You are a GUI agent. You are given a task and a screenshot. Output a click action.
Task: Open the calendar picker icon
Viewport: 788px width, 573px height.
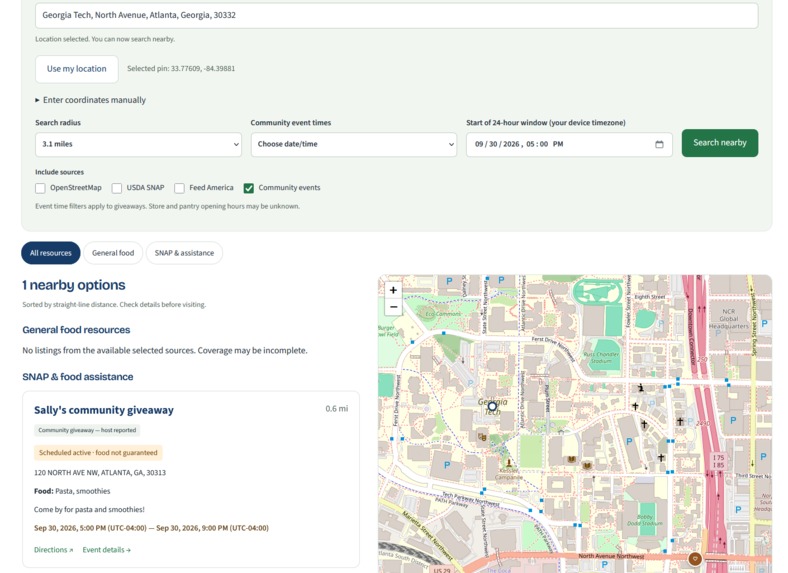659,144
